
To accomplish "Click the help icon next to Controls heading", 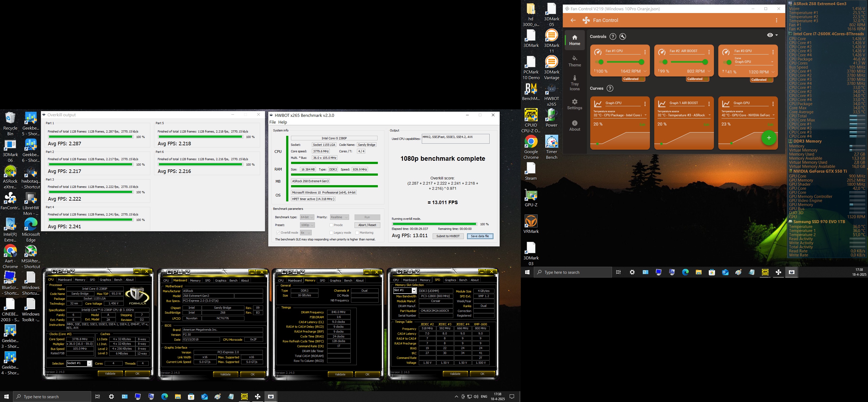I will tap(613, 37).
